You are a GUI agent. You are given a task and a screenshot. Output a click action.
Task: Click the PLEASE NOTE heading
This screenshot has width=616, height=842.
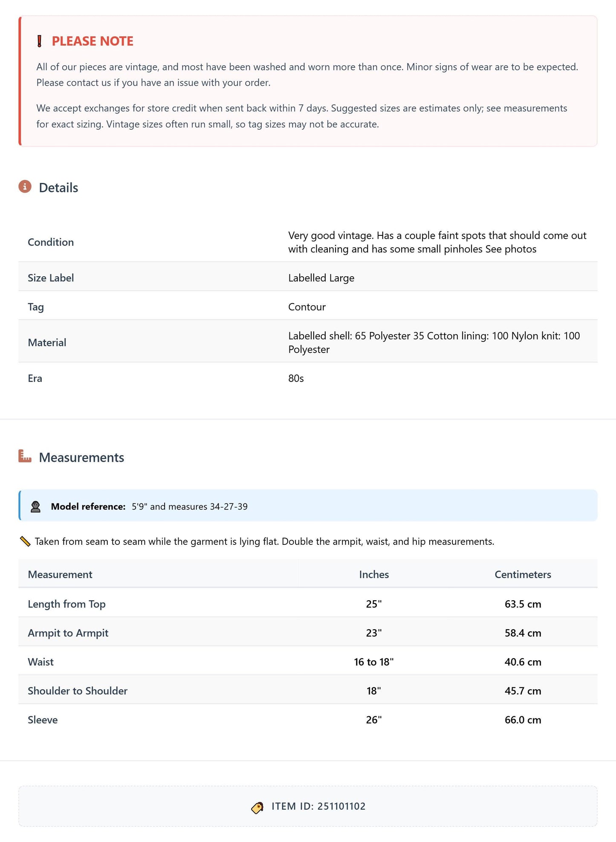(x=93, y=41)
